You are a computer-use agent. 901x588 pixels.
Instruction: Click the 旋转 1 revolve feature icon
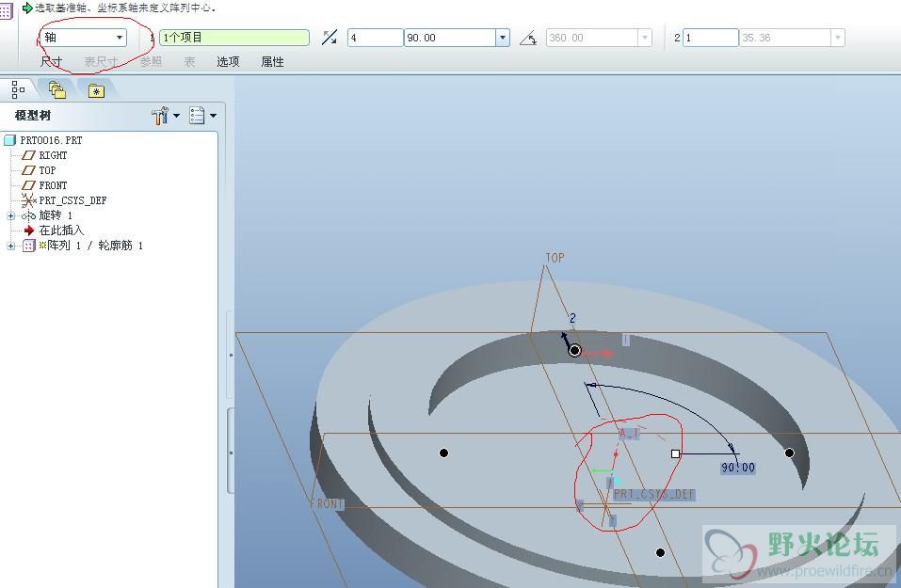[x=28, y=215]
